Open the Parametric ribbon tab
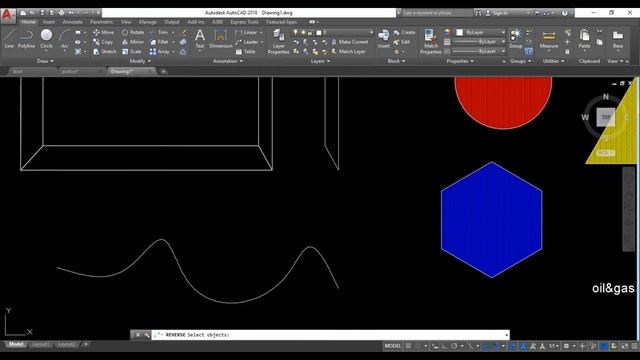Image resolution: width=640 pixels, height=360 pixels. tap(102, 22)
